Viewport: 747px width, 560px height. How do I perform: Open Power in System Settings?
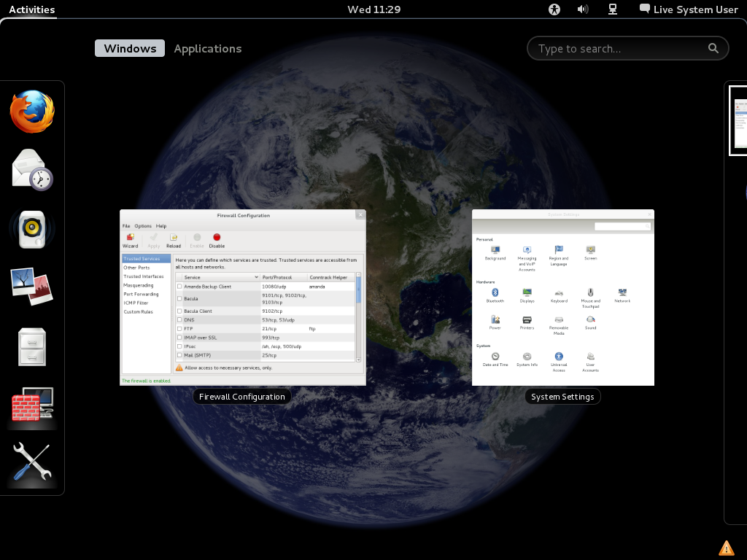pyautogui.click(x=495, y=323)
